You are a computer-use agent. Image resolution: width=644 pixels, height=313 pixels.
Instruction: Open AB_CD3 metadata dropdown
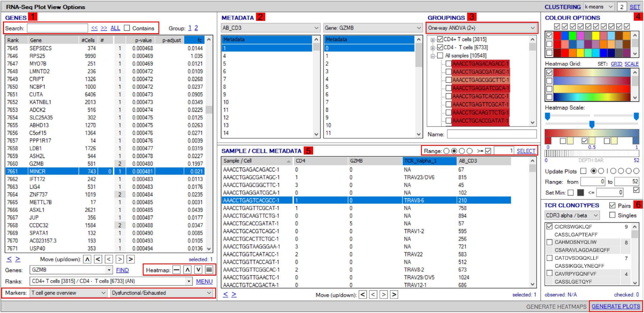(270, 28)
